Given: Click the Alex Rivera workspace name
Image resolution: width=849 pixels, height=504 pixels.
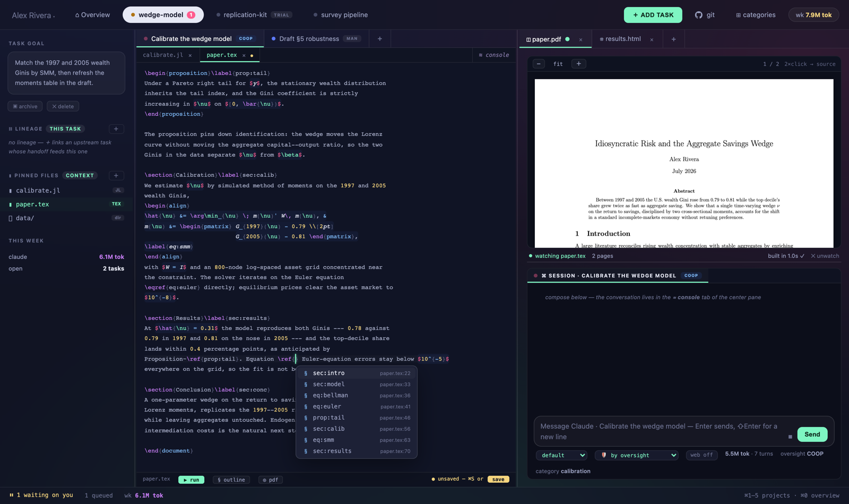Looking at the screenshot, I should pyautogui.click(x=33, y=15).
